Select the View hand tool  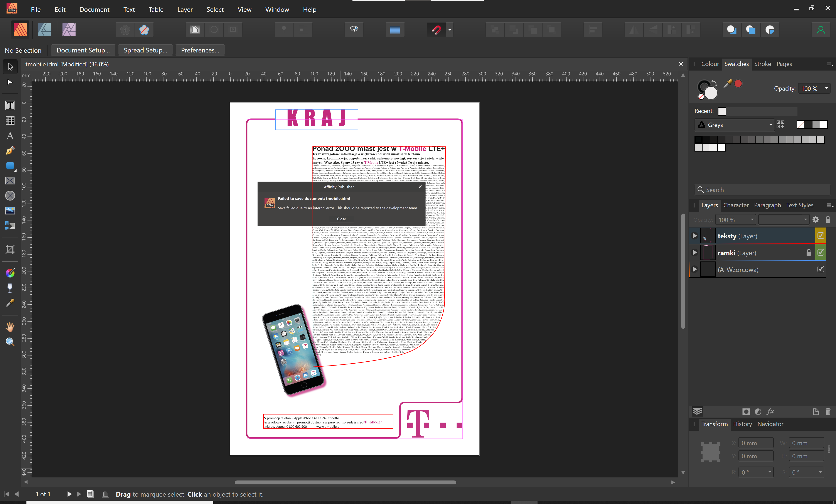tap(10, 327)
